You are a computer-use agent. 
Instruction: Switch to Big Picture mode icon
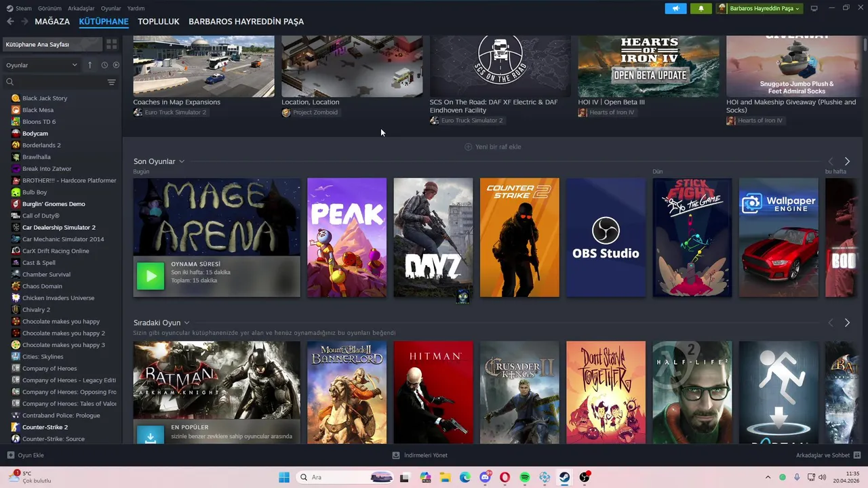click(814, 8)
